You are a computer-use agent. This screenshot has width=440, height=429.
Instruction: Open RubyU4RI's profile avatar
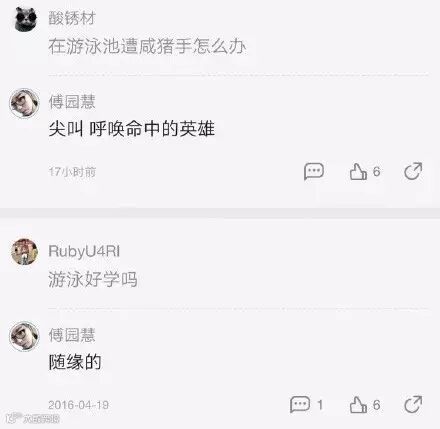(x=24, y=252)
